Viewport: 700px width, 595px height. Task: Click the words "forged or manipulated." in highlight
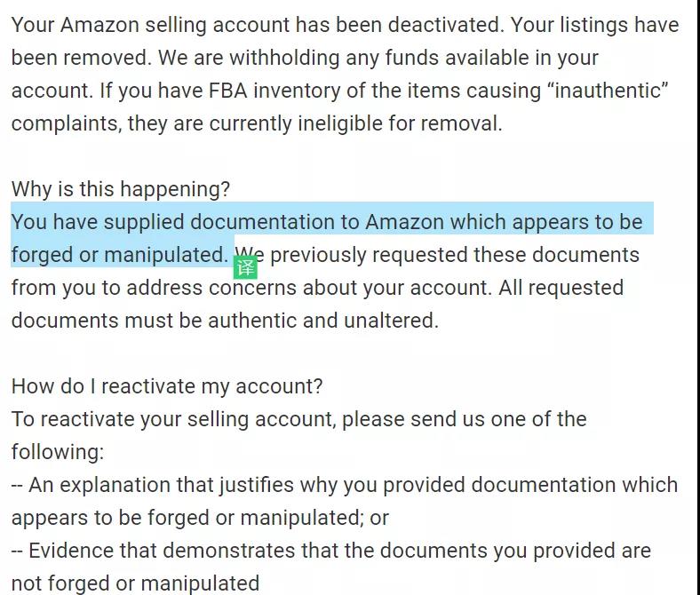click(x=119, y=255)
